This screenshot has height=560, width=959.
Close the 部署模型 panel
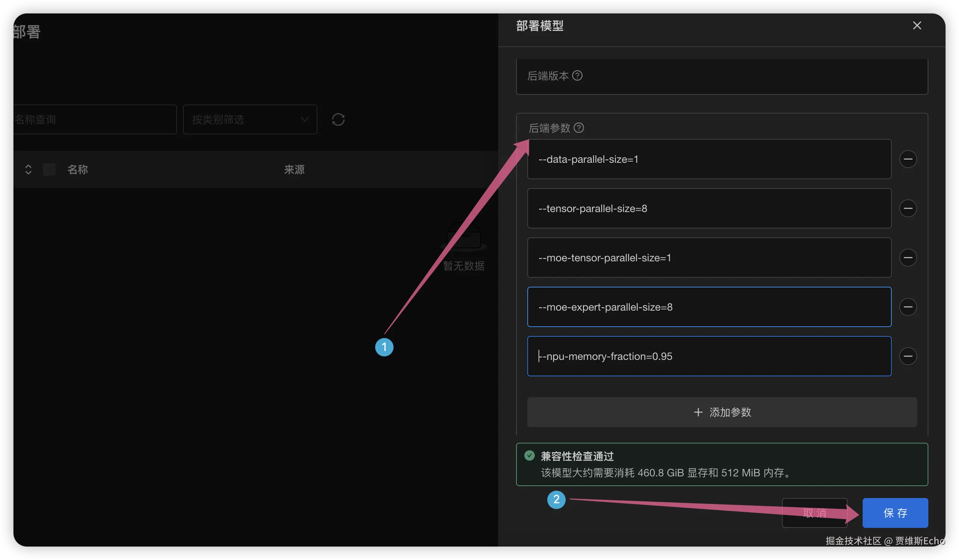[917, 25]
